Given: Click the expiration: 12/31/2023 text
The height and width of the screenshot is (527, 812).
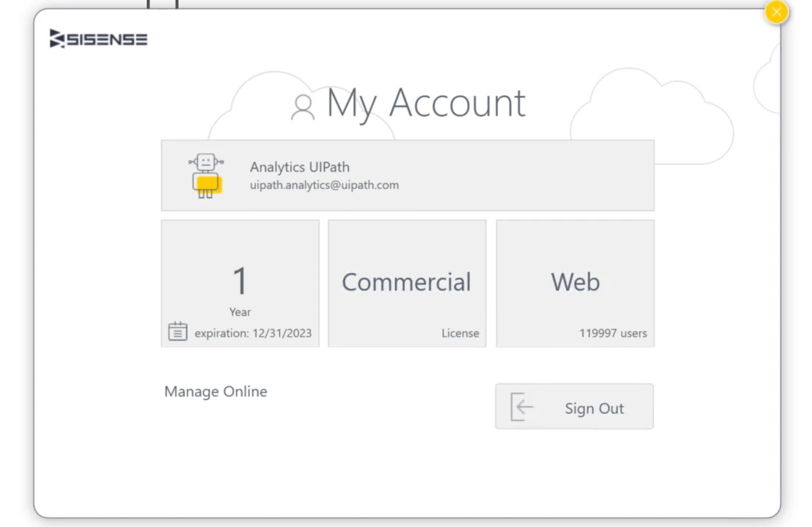Looking at the screenshot, I should [253, 333].
